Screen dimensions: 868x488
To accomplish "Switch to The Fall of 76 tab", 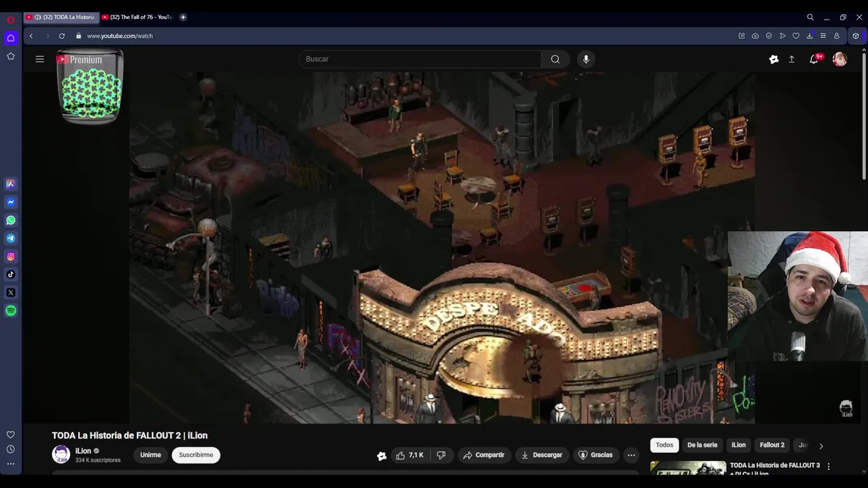I will (138, 17).
